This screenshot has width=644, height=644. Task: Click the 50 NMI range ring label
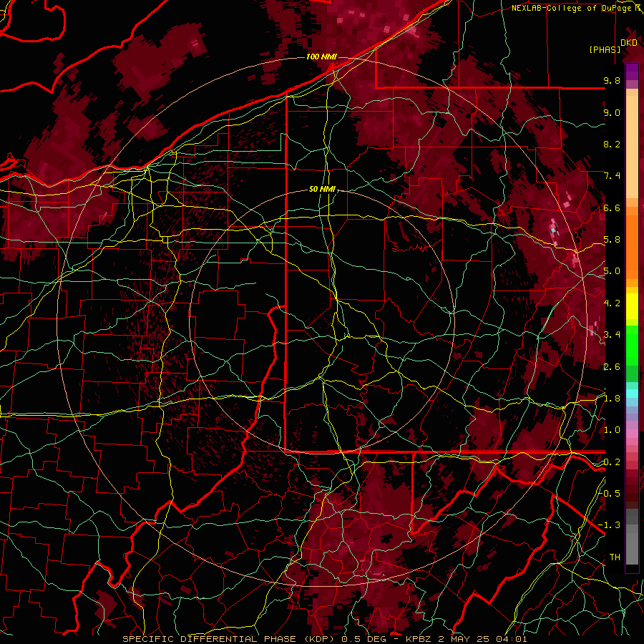322,189
